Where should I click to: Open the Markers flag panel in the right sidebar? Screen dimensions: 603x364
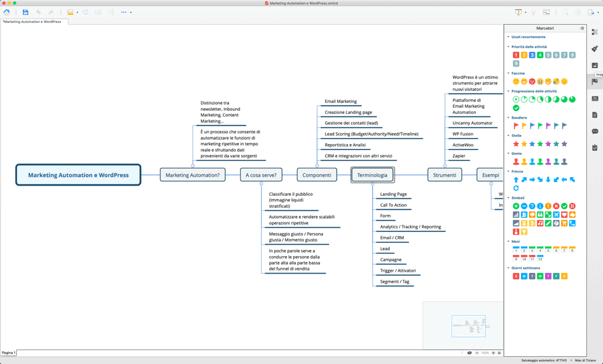595,81
